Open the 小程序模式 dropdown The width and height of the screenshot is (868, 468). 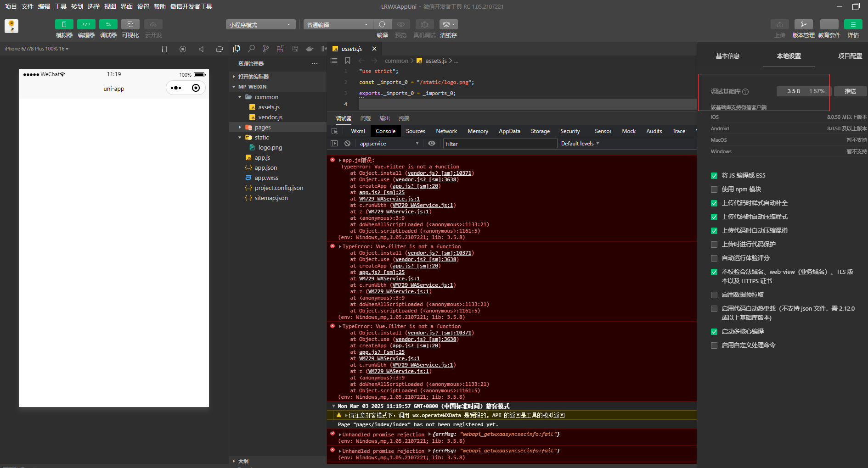(x=260, y=25)
